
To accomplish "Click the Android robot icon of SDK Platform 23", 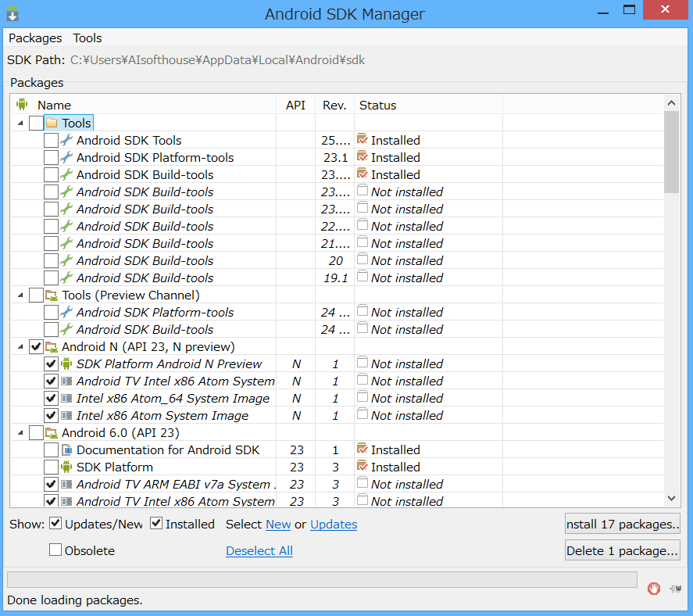I will [66, 467].
